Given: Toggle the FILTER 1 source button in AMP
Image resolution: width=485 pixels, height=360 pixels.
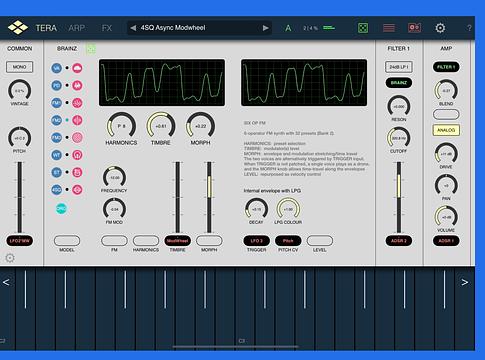Looking at the screenshot, I should pos(446,67).
